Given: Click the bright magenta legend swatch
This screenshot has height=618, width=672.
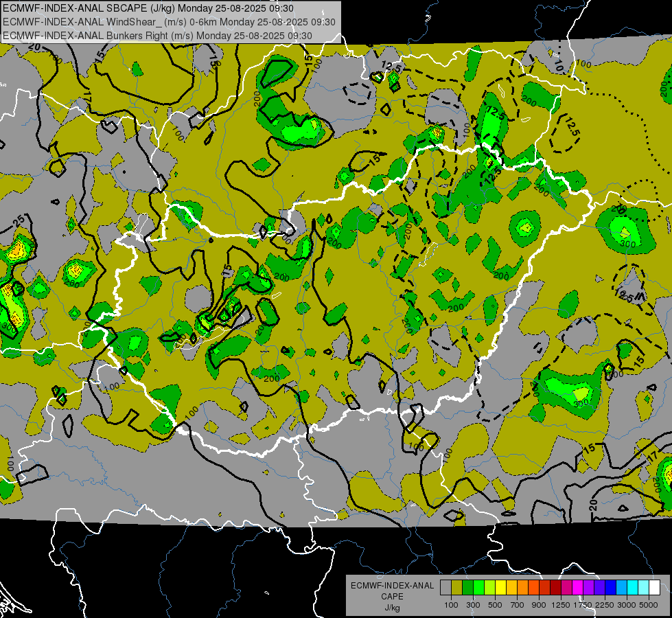Looking at the screenshot, I should 578,588.
